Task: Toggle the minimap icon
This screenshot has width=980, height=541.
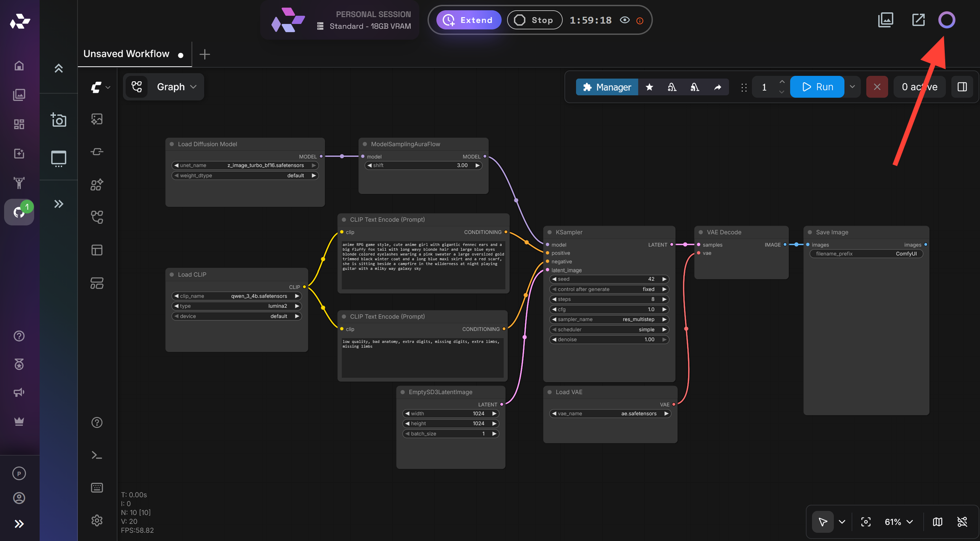Action: 937,522
